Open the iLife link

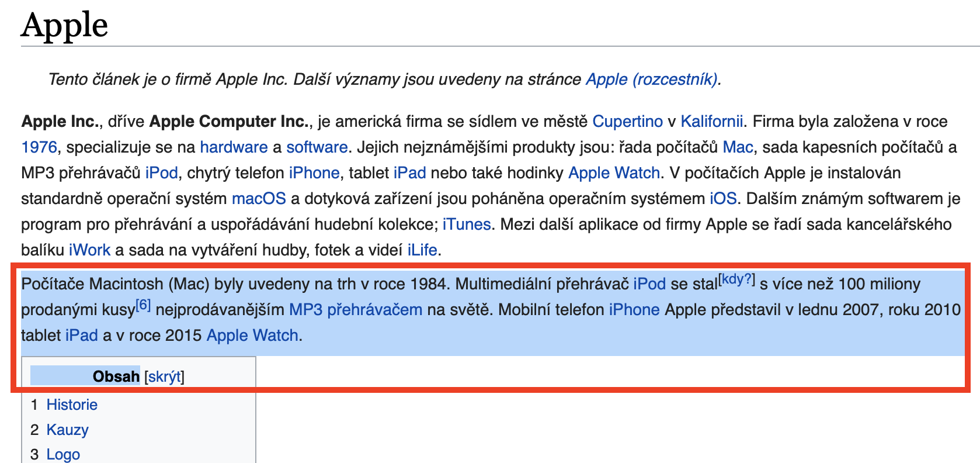coord(422,250)
